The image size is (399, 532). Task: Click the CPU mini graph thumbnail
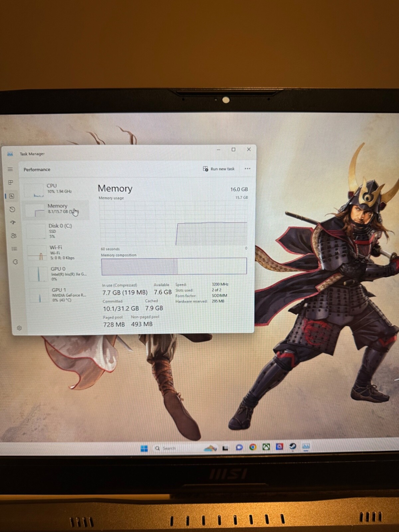[34, 190]
